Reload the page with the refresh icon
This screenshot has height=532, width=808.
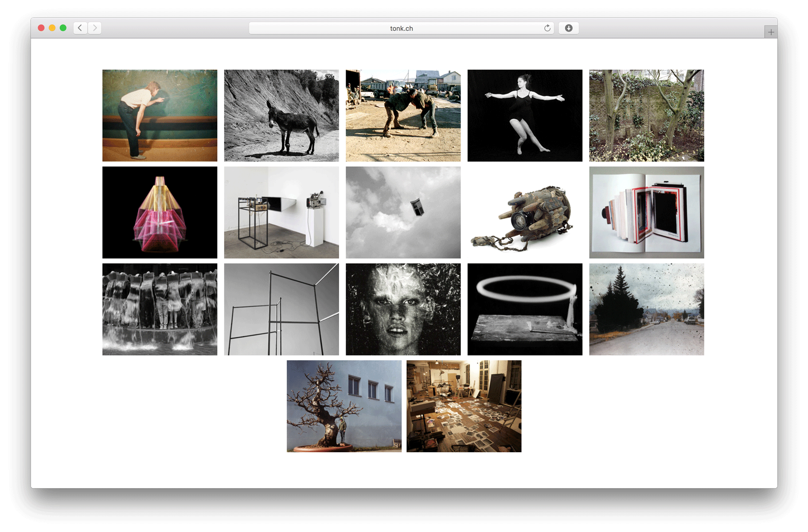547,28
